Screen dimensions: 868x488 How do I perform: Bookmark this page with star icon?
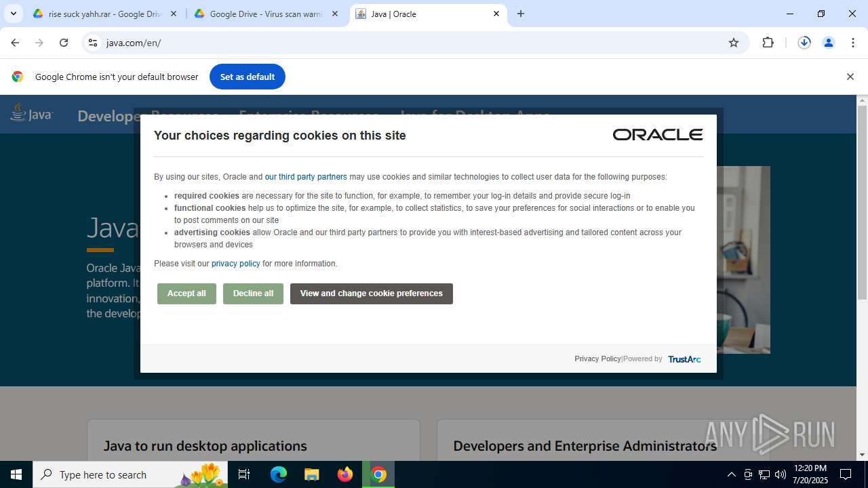coord(734,43)
